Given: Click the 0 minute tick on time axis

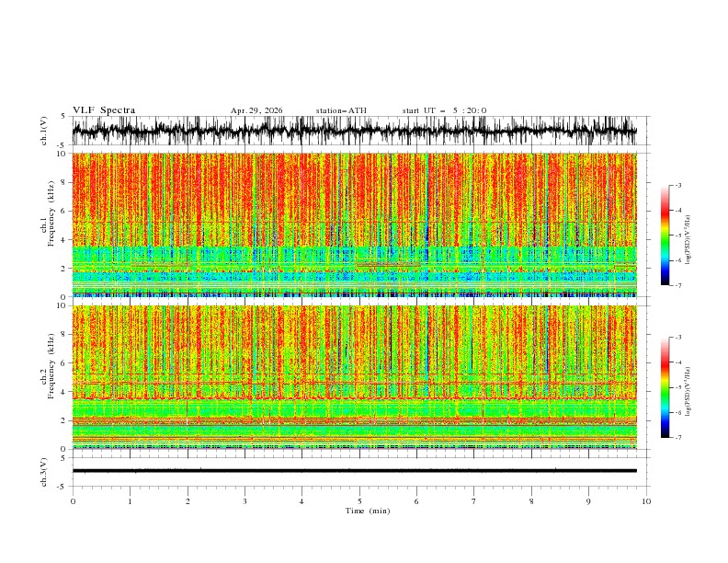Looking at the screenshot, I should pos(73,501).
